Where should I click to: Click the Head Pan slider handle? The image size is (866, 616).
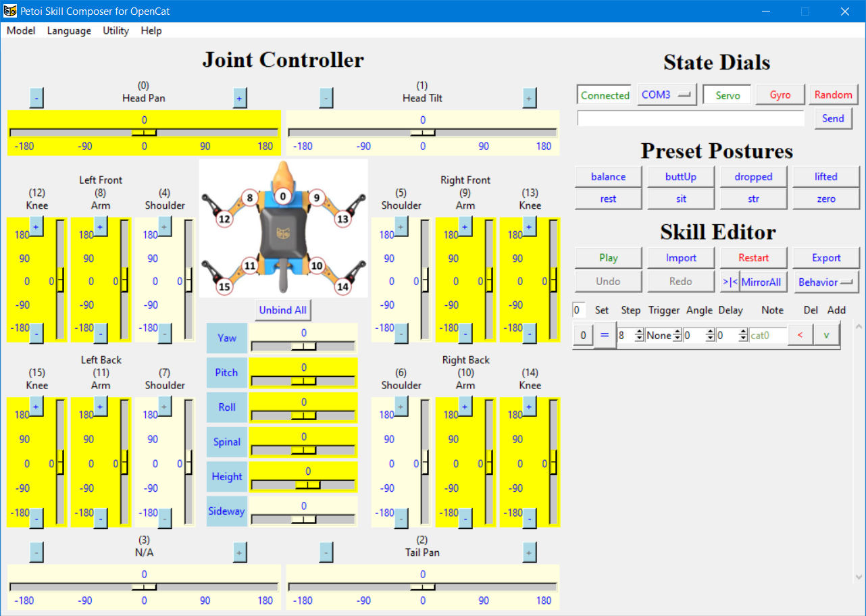[144, 132]
